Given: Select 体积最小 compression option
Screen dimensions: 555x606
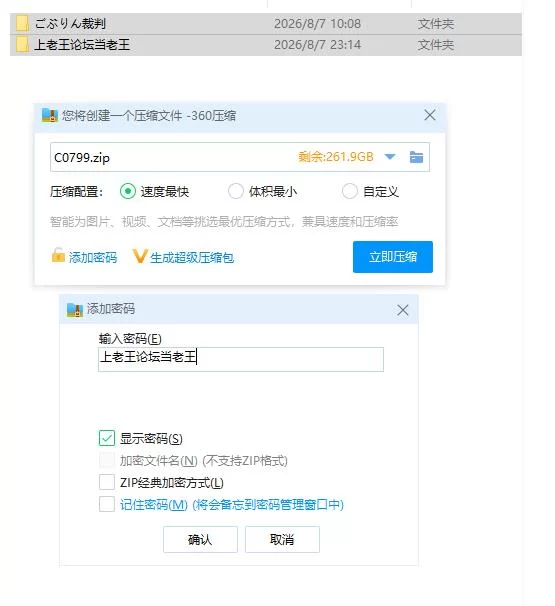Looking at the screenshot, I should point(235,191).
